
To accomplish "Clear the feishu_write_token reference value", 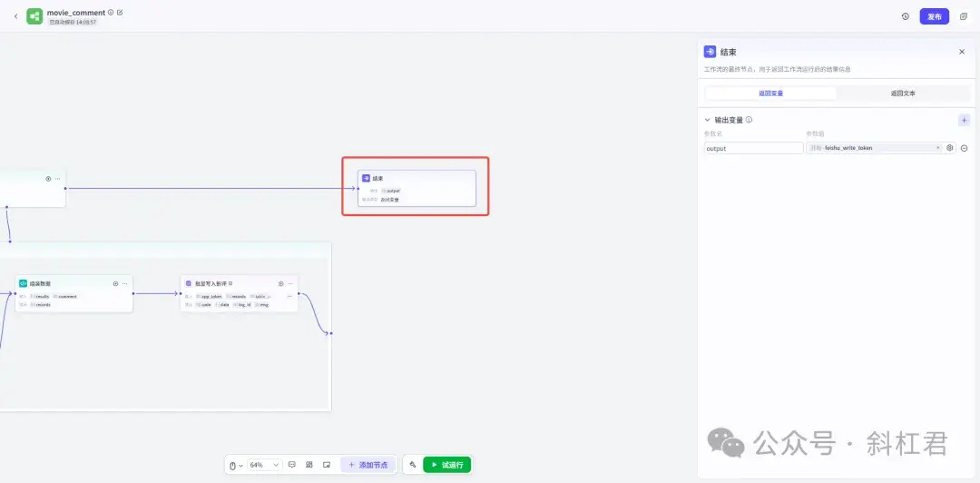I will point(937,148).
